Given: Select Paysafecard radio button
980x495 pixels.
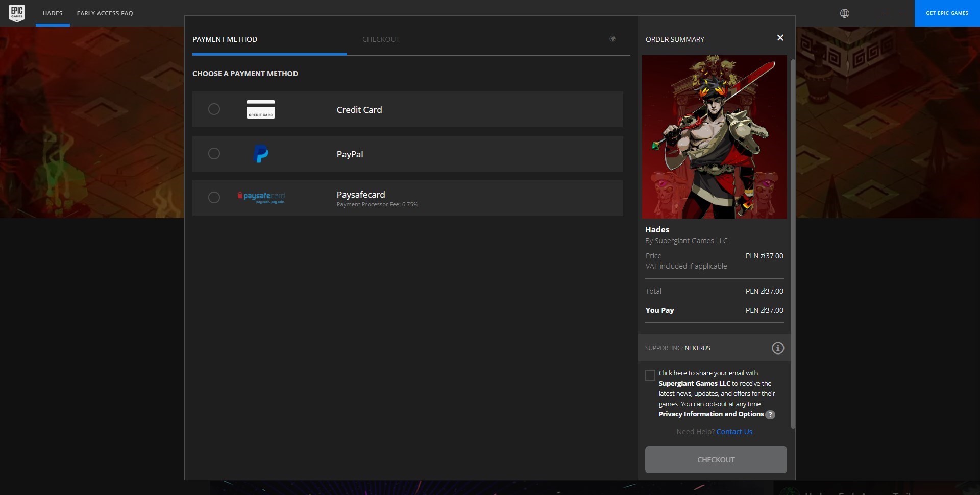Looking at the screenshot, I should click(x=214, y=198).
